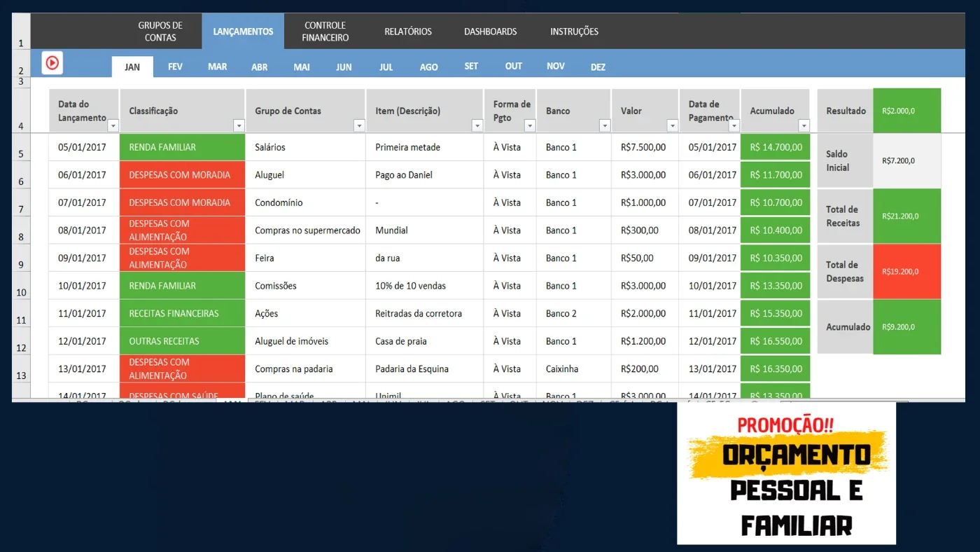
Task: Select the R$7.500,00 value cell
Action: click(645, 147)
